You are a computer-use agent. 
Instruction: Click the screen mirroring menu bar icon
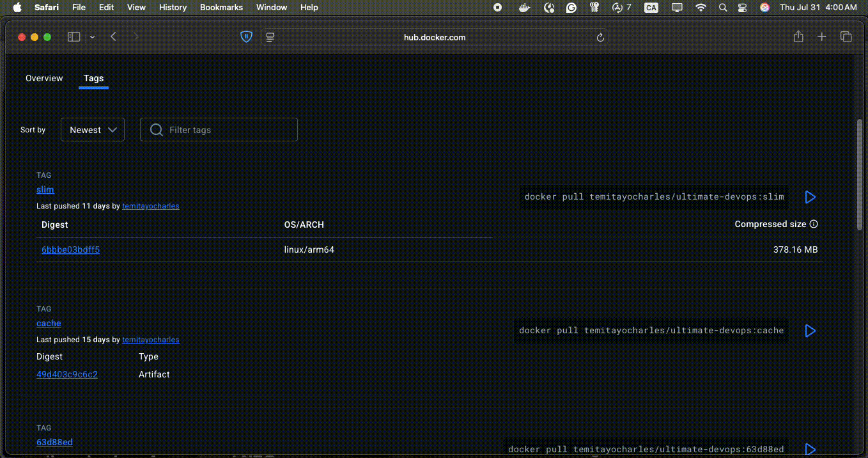click(x=677, y=8)
